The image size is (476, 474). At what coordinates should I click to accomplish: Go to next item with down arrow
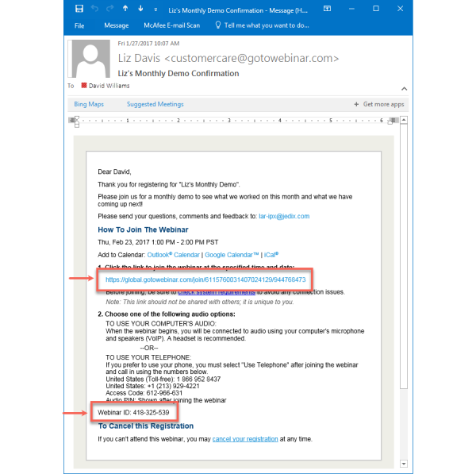[x=140, y=9]
